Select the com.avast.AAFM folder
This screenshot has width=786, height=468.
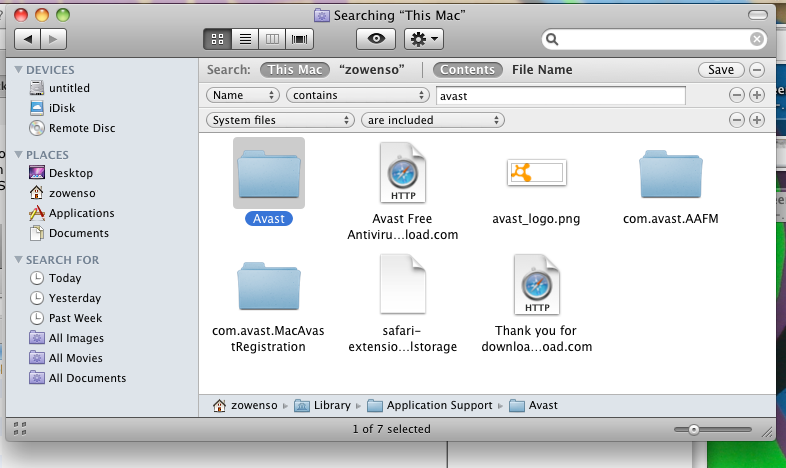point(671,174)
